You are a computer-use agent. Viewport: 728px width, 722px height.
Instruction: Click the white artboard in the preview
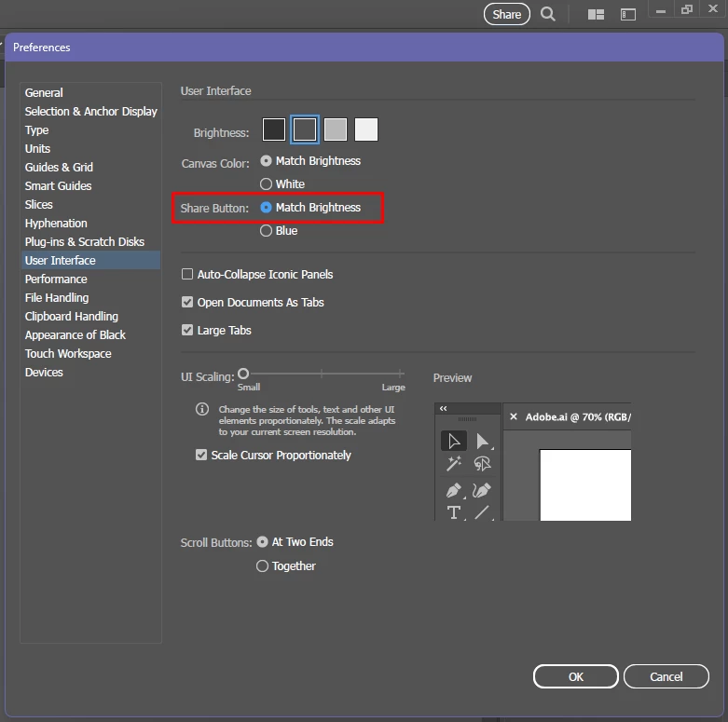[585, 484]
